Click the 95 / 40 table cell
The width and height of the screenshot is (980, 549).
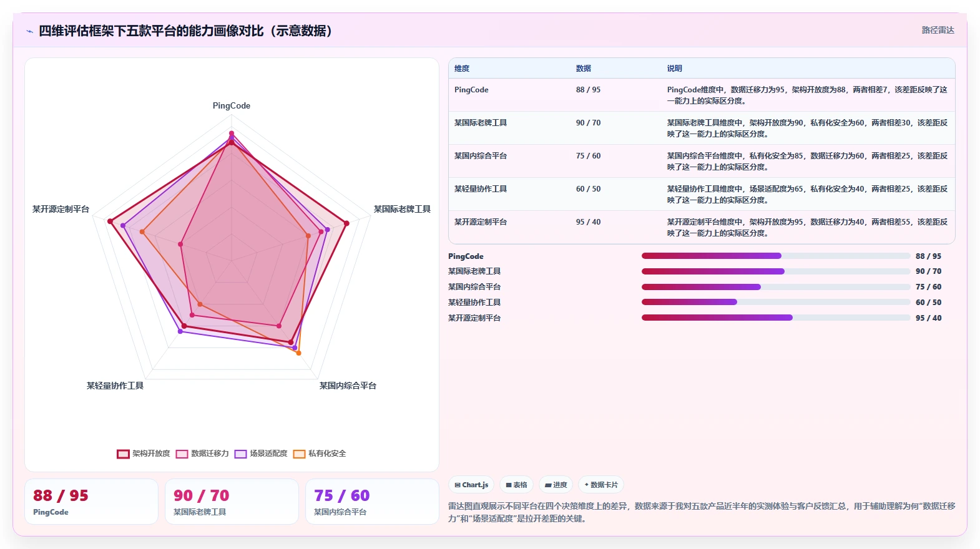(588, 222)
